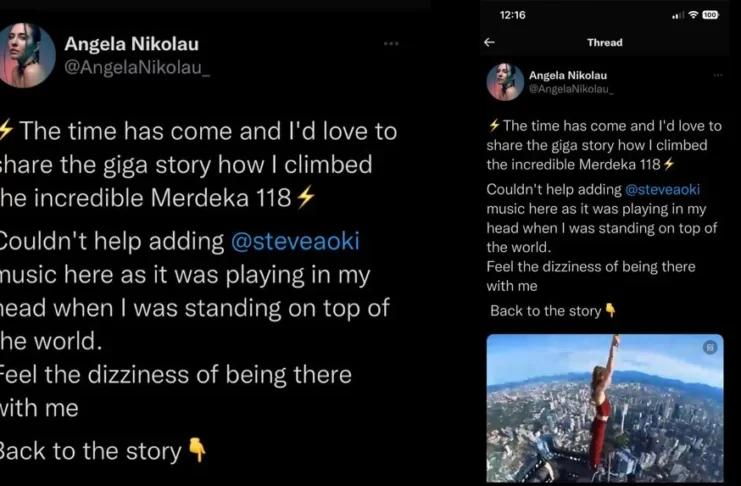Tap the small @AngelaNikolau_ handle in the phone thread
The image size is (741, 486).
point(570,89)
